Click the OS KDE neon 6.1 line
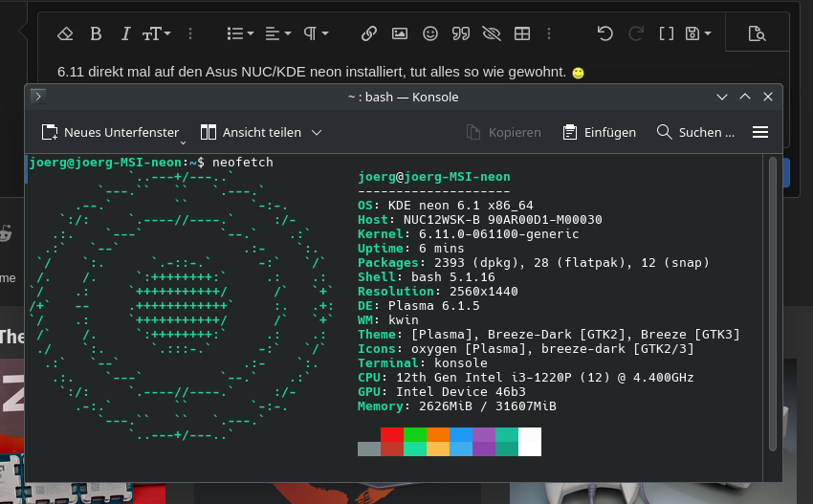The width and height of the screenshot is (813, 504). pyautogui.click(x=446, y=206)
